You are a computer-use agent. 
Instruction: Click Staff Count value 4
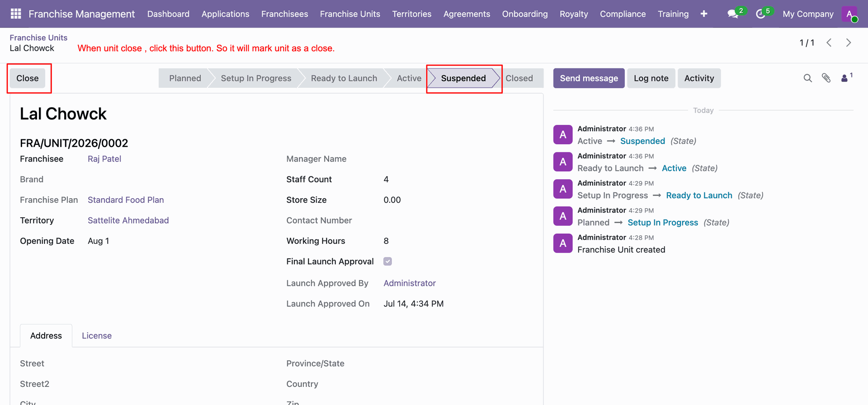pos(386,179)
